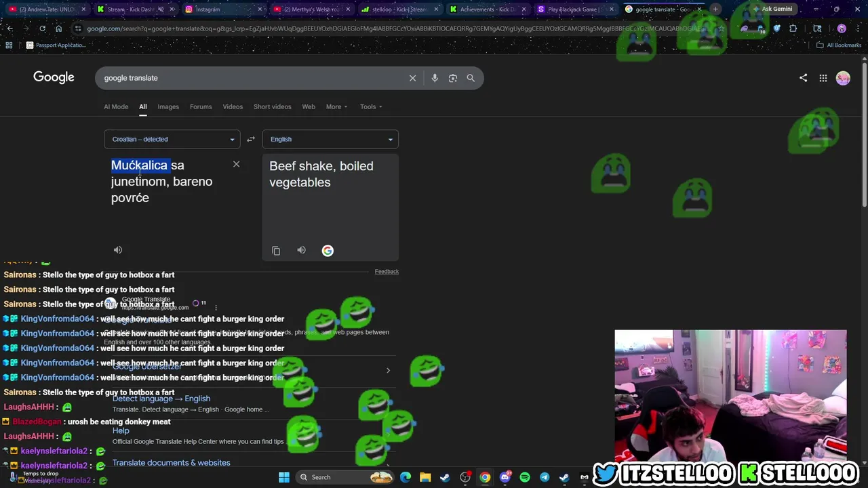Open the tab search icon in toolbar
The image size is (868, 488).
[817, 28]
